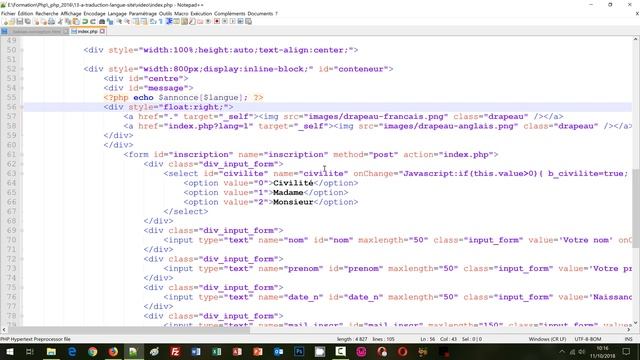Click the Close document toolbar icon
This screenshot has height=360, width=640.
37,22
